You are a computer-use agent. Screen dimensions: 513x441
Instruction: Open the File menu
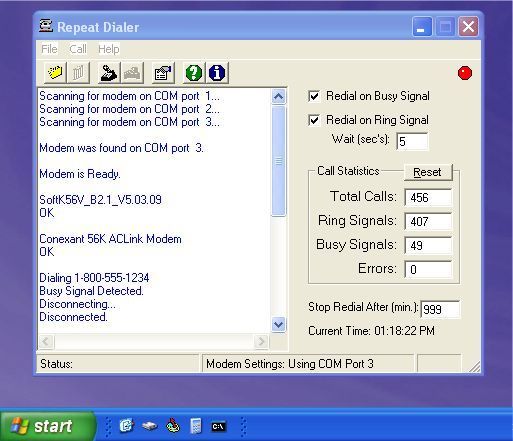[49, 49]
